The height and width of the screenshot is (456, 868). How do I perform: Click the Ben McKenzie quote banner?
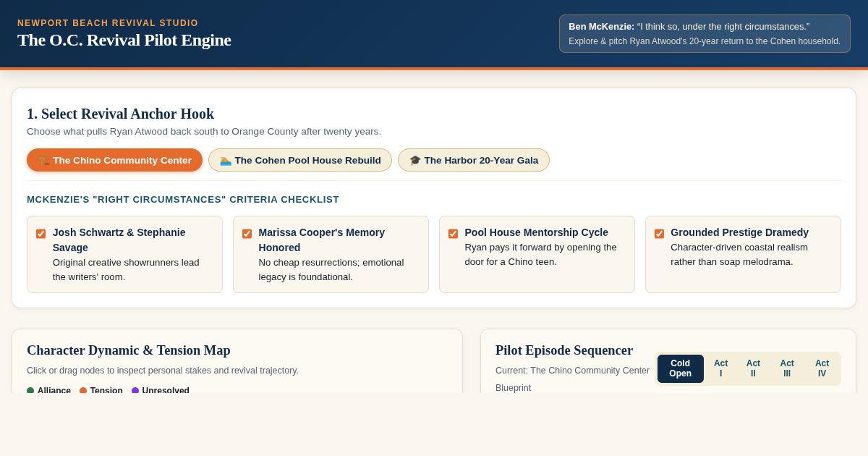pos(705,33)
